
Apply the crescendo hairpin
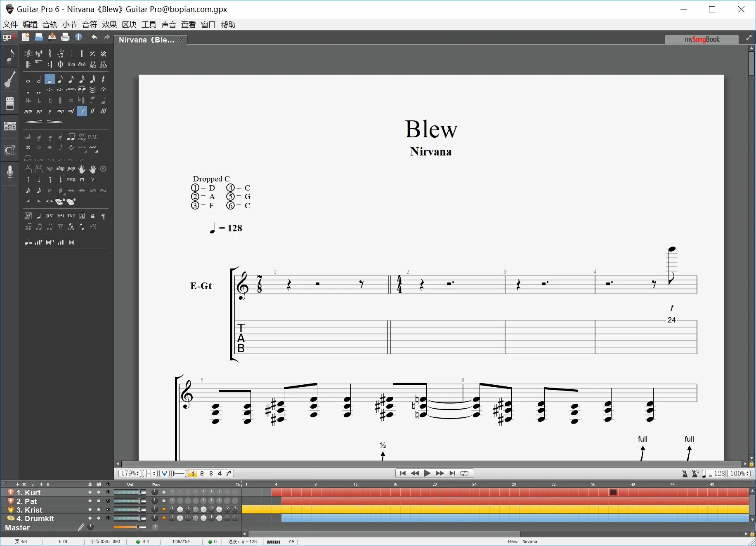tap(34, 122)
